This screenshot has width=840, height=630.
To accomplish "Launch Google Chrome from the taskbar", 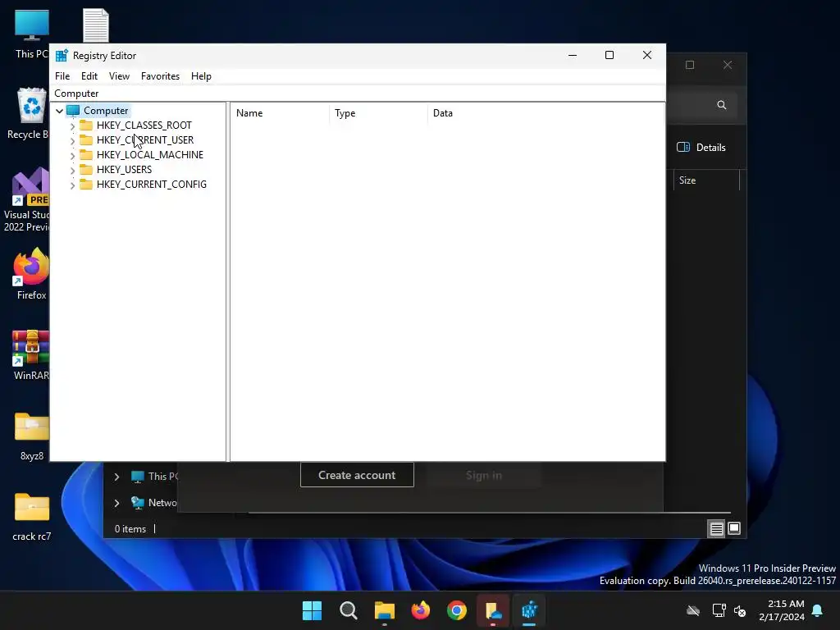I will pyautogui.click(x=457, y=610).
